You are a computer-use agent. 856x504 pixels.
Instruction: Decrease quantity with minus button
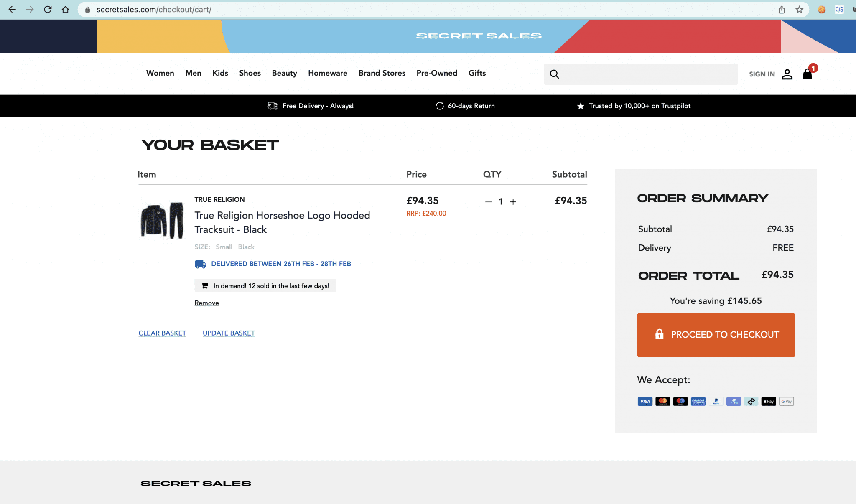488,201
